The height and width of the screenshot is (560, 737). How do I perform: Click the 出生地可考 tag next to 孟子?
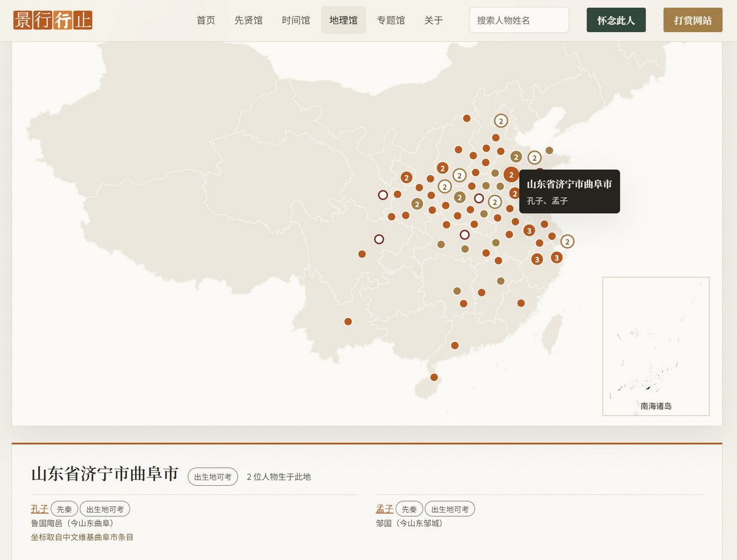[x=450, y=509]
